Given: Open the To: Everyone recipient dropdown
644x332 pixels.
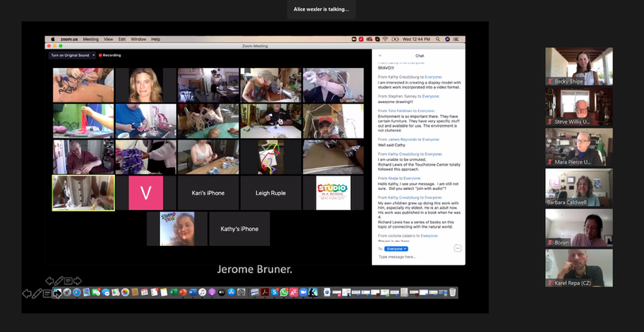Looking at the screenshot, I should pyautogui.click(x=396, y=249).
